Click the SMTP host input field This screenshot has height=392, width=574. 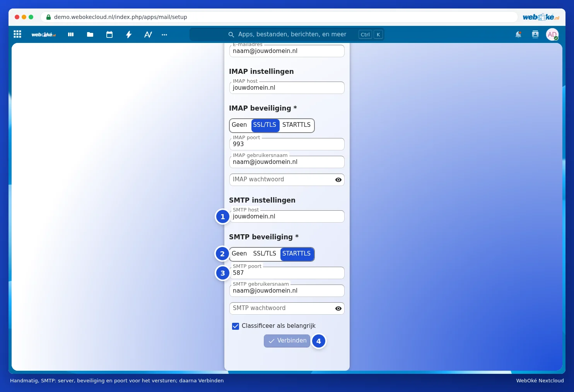coord(287,216)
